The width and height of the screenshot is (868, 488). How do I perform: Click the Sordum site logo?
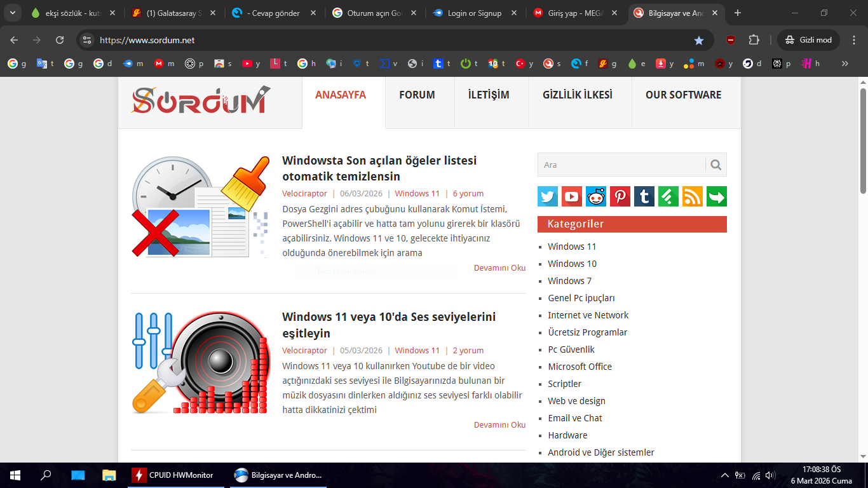[x=200, y=100]
